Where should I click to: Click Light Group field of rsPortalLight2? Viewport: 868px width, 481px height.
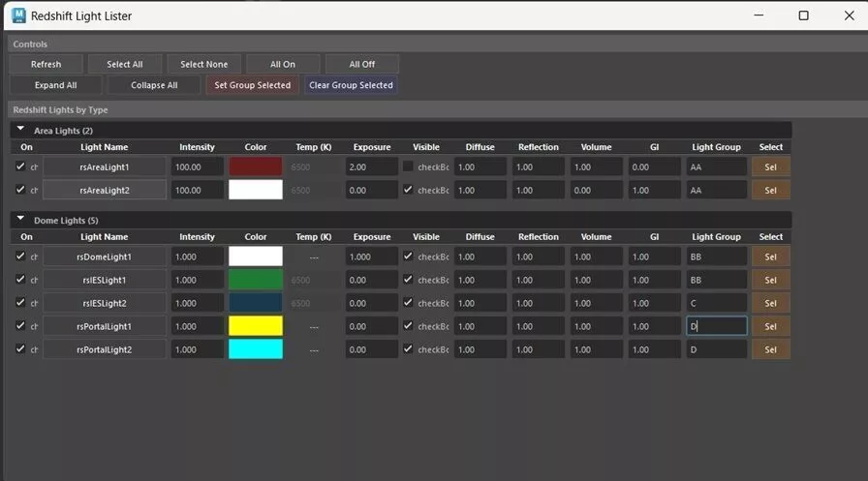point(716,349)
